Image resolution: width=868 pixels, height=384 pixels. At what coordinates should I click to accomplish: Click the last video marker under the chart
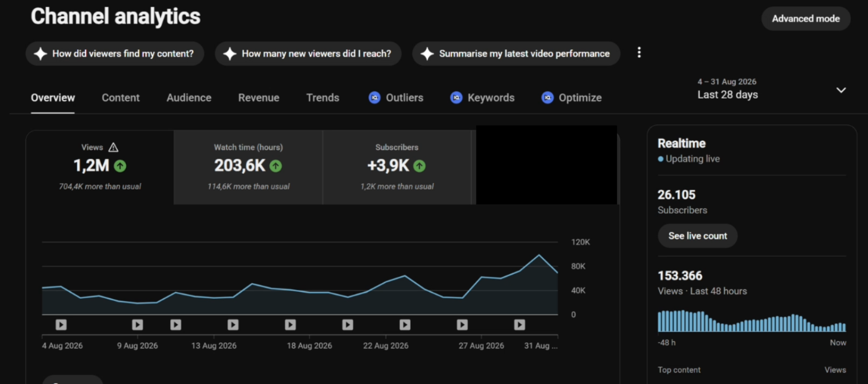tap(520, 325)
